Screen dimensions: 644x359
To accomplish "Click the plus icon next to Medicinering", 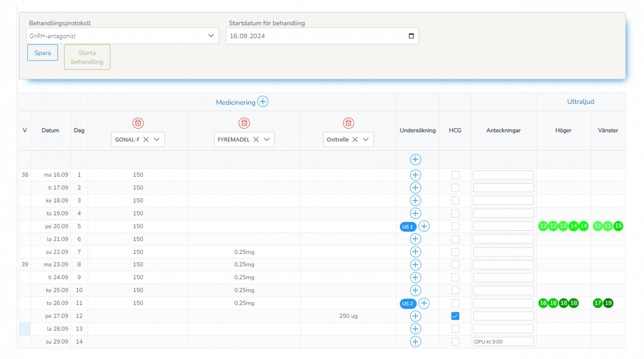I will click(263, 102).
